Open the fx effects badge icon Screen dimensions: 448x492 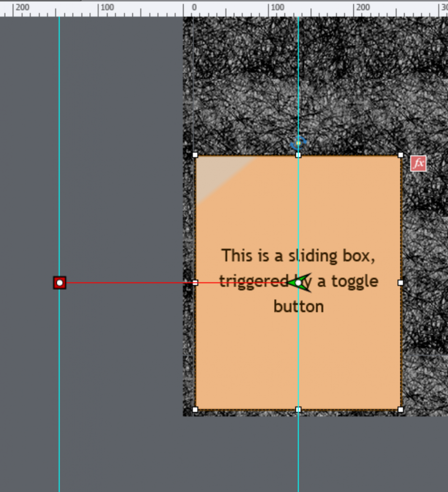click(417, 163)
